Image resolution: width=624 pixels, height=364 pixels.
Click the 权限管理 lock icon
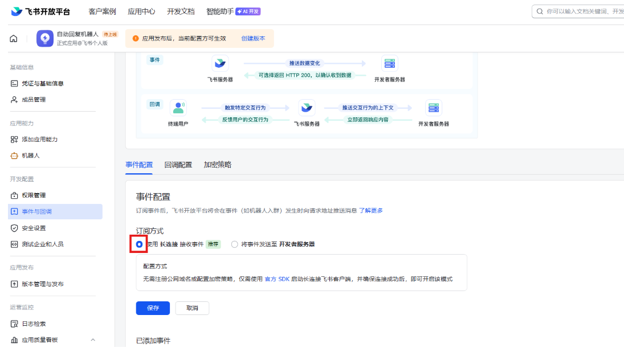click(14, 195)
